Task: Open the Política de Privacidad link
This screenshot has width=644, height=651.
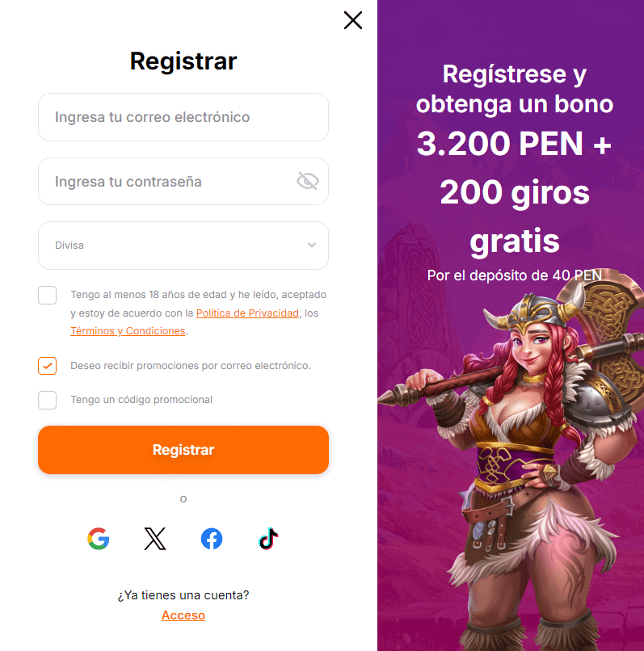Action: pyautogui.click(x=247, y=313)
